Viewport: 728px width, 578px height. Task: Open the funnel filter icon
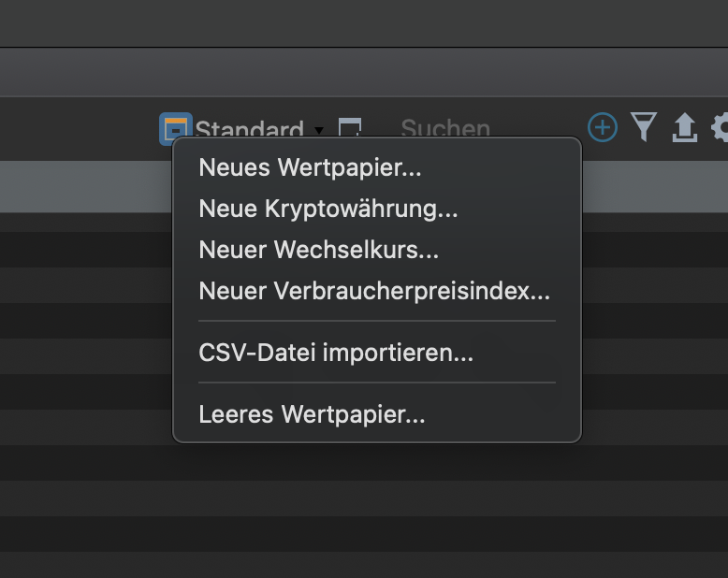tap(644, 127)
